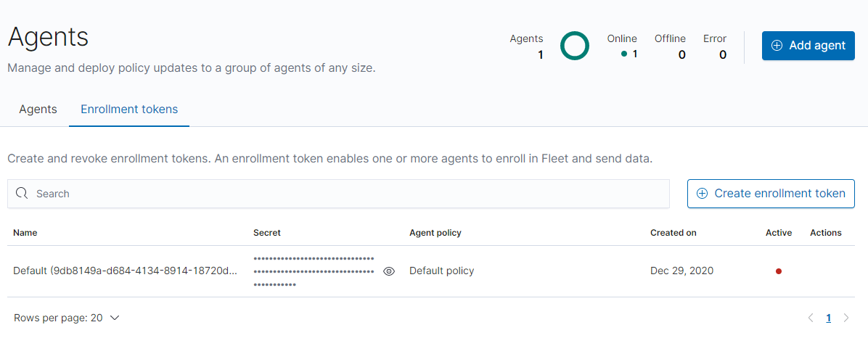Open page 1 in pagination
Viewport: 868px width, 338px height.
[828, 318]
